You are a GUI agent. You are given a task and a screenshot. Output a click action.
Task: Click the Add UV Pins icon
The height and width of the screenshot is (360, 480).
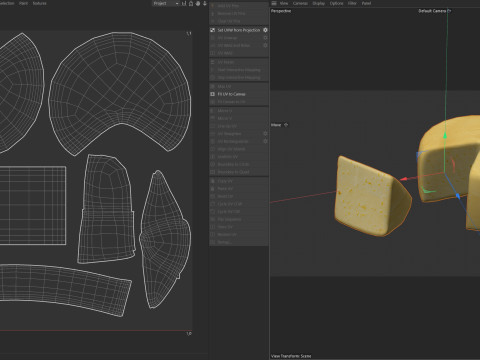pyautogui.click(x=212, y=6)
